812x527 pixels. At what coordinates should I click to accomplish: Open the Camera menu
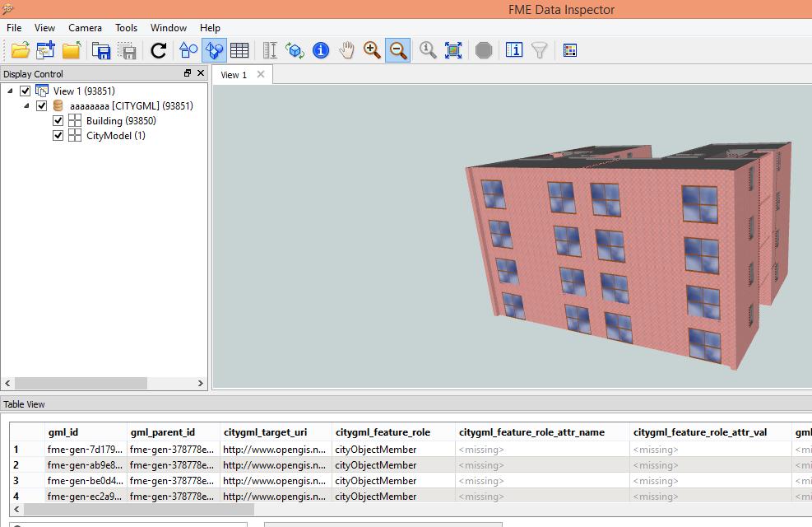(85, 28)
